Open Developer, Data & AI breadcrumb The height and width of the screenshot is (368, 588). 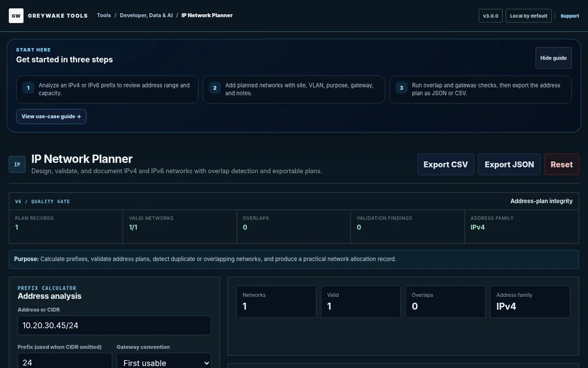click(x=146, y=15)
